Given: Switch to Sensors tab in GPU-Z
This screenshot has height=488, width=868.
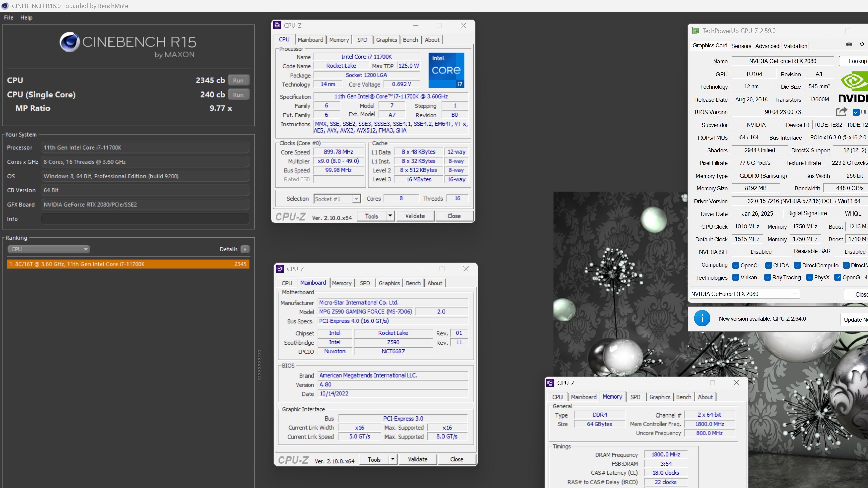Looking at the screenshot, I should [x=741, y=46].
